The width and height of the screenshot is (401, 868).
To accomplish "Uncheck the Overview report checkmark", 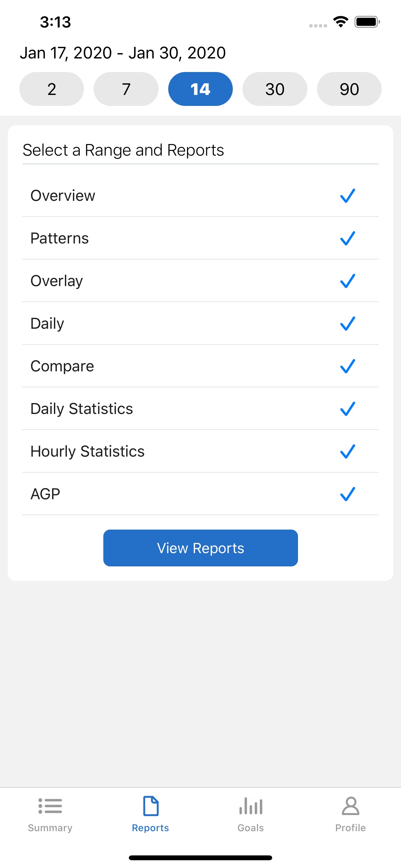I will point(347,196).
